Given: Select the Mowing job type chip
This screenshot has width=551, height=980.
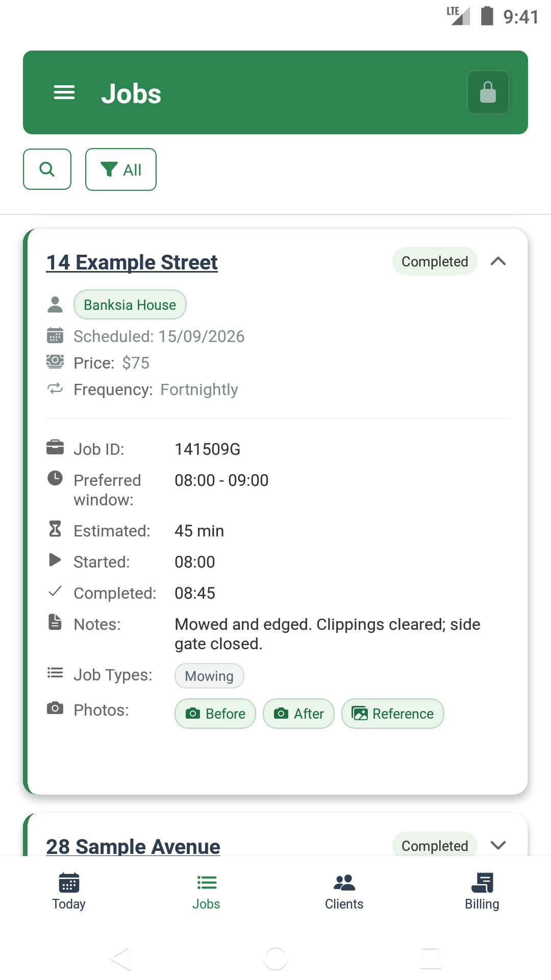Looking at the screenshot, I should (209, 676).
